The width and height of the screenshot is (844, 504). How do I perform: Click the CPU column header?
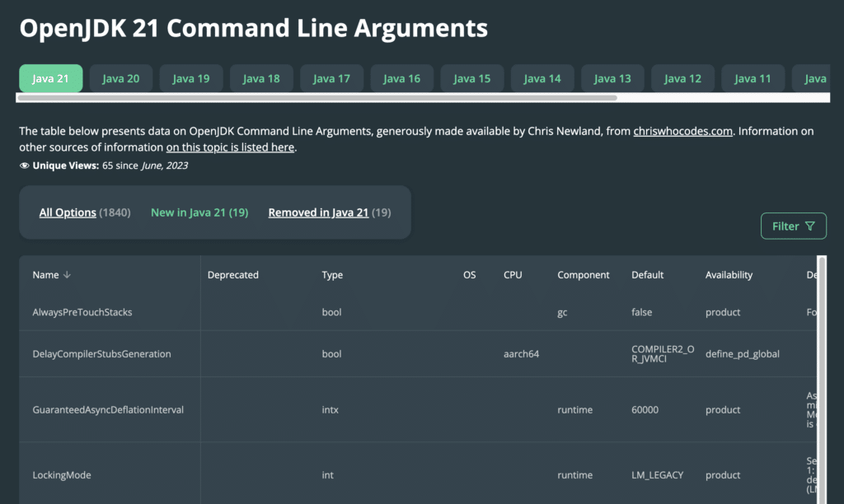click(513, 275)
